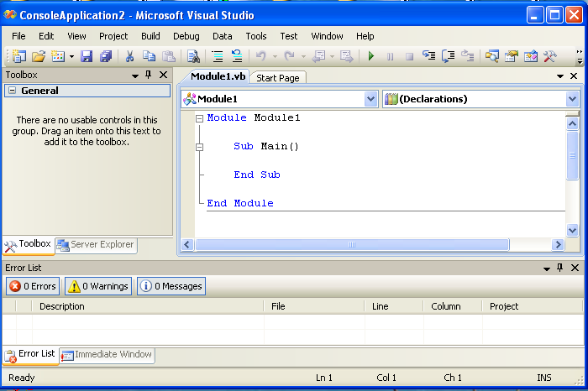Sort Error List by Description column
The image size is (588, 391).
coord(148,306)
